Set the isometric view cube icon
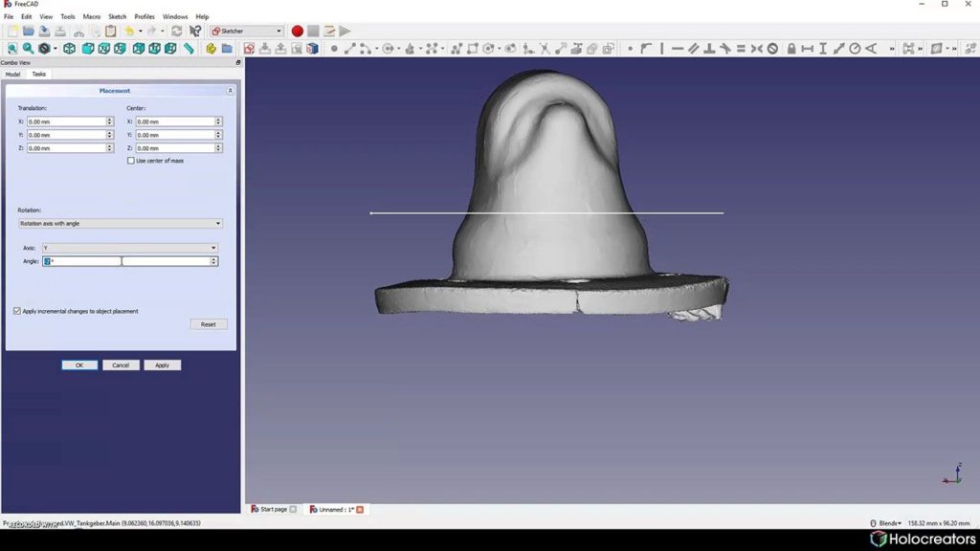This screenshot has height=551, width=980. click(69, 49)
